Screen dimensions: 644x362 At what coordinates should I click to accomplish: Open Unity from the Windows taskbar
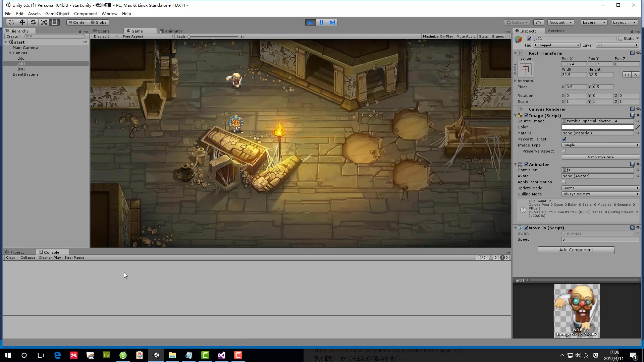click(x=156, y=355)
